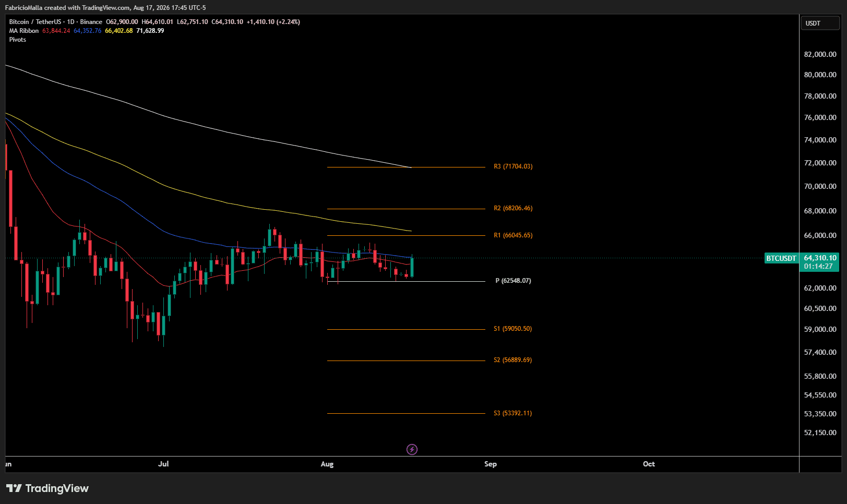
Task: Click the 52,150.00 price axis label
Action: 820,433
